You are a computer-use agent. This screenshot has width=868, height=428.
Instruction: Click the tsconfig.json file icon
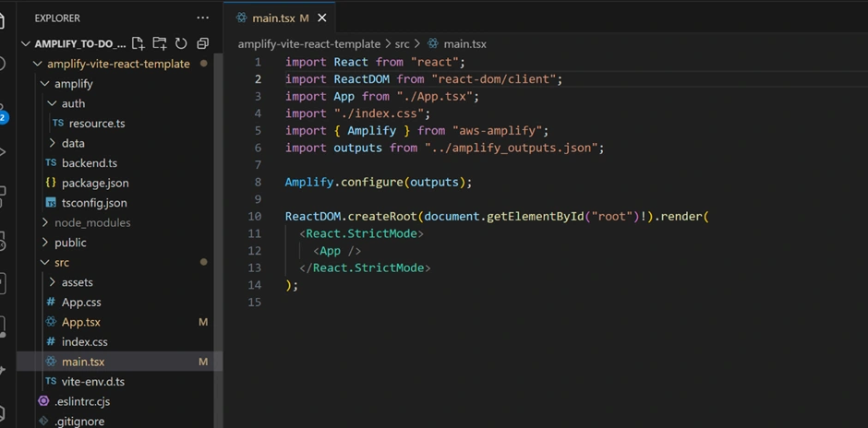(51, 203)
